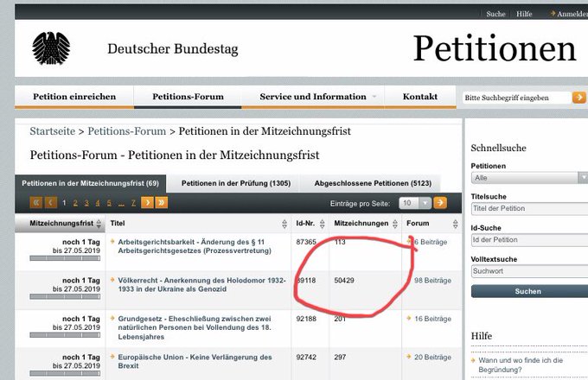Image resolution: width=588 pixels, height=380 pixels.
Task: Click the Startseite breadcrumb link
Action: 53,131
